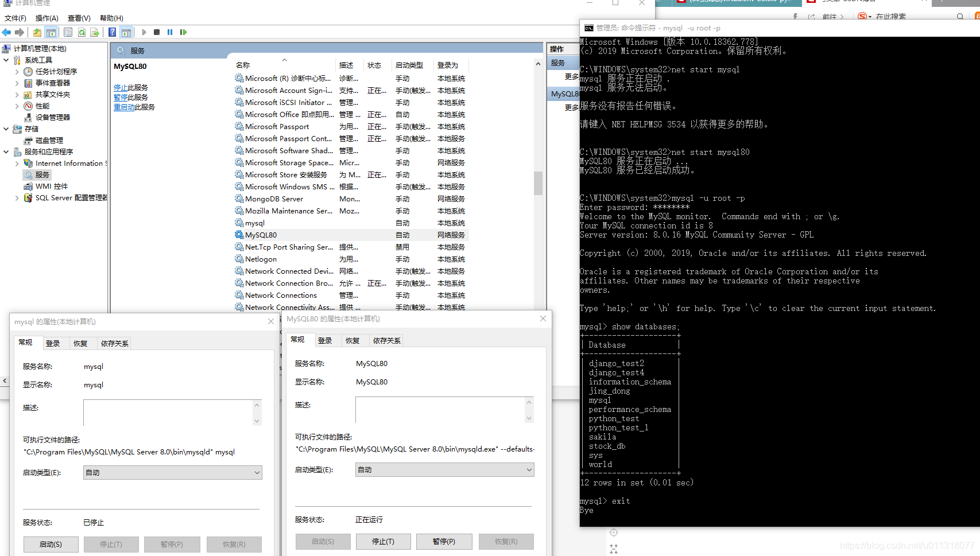Image resolution: width=980 pixels, height=556 pixels.
Task: Select the Microsoft Passport service row
Action: (x=350, y=126)
